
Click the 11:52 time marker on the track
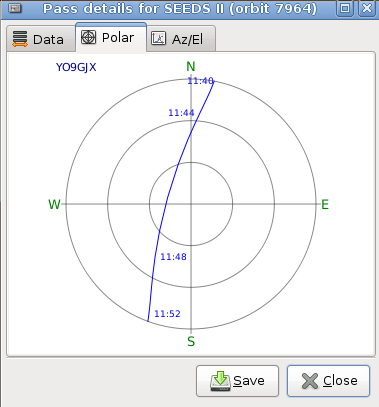[167, 314]
